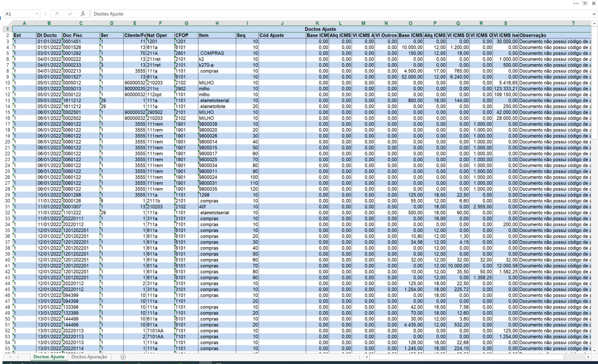Click the Insert Function fx icon
Viewport: 598px width, 364px height.
[83, 14]
